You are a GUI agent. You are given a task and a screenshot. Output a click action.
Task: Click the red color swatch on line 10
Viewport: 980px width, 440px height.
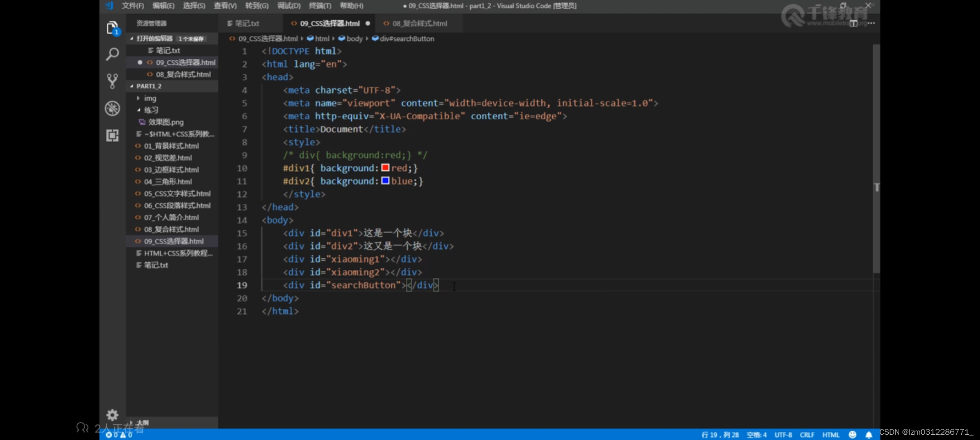385,167
